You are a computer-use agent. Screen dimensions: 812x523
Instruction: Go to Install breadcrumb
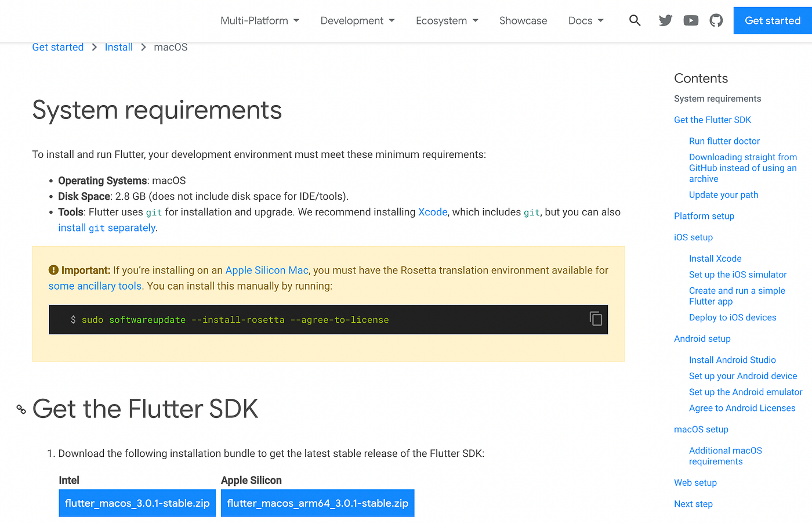tap(119, 47)
